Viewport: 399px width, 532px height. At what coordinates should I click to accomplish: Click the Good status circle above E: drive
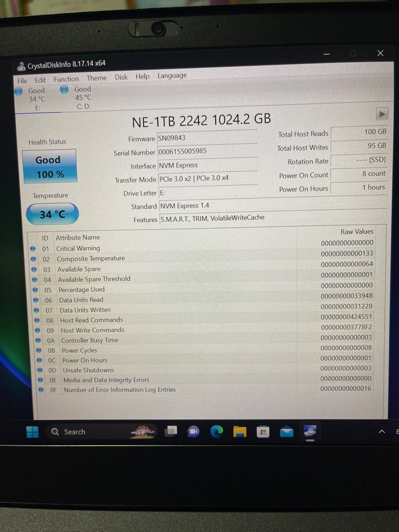click(x=19, y=91)
